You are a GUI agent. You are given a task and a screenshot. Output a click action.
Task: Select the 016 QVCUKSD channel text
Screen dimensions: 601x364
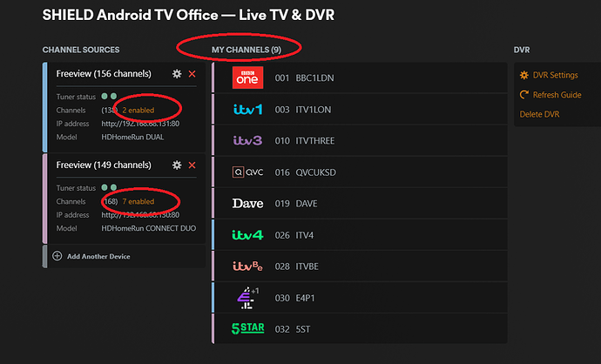coord(306,172)
